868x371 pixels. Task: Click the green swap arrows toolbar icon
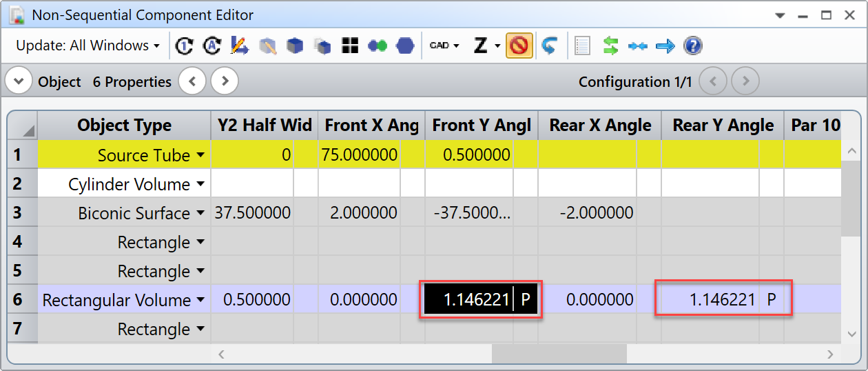pyautogui.click(x=610, y=46)
